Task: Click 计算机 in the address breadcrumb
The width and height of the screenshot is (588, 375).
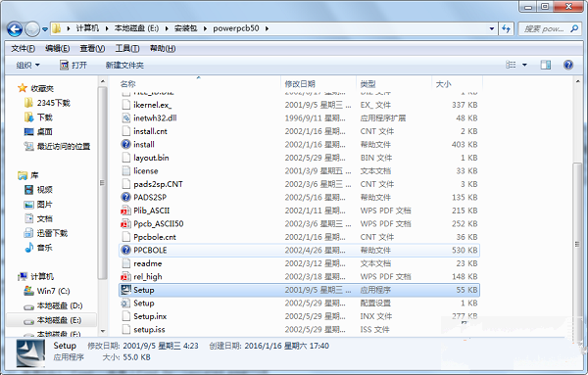Action: click(x=87, y=28)
